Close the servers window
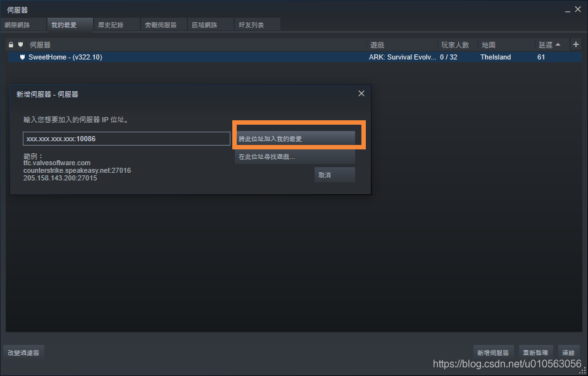This screenshot has width=588, height=376. [x=578, y=9]
